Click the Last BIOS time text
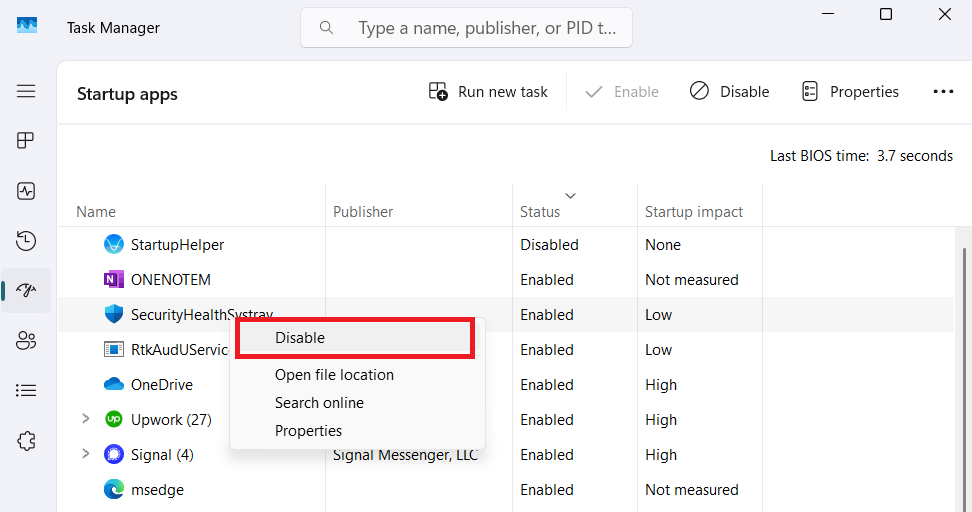Image resolution: width=972 pixels, height=512 pixels. click(x=861, y=156)
